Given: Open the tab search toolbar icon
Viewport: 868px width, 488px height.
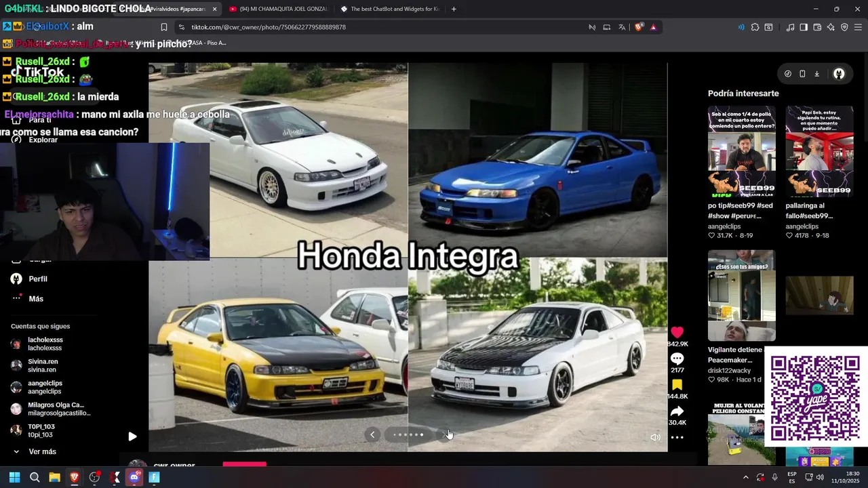Looking at the screenshot, I should [768, 27].
